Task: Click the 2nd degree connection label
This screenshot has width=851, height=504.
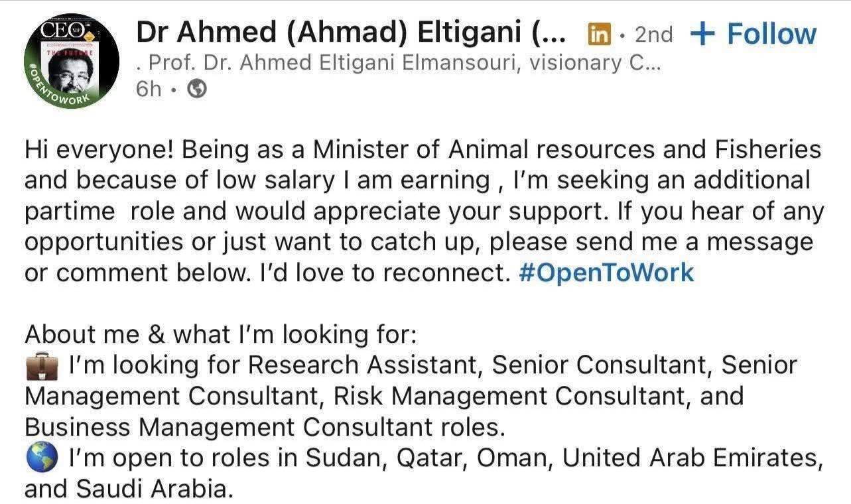Action: [653, 34]
